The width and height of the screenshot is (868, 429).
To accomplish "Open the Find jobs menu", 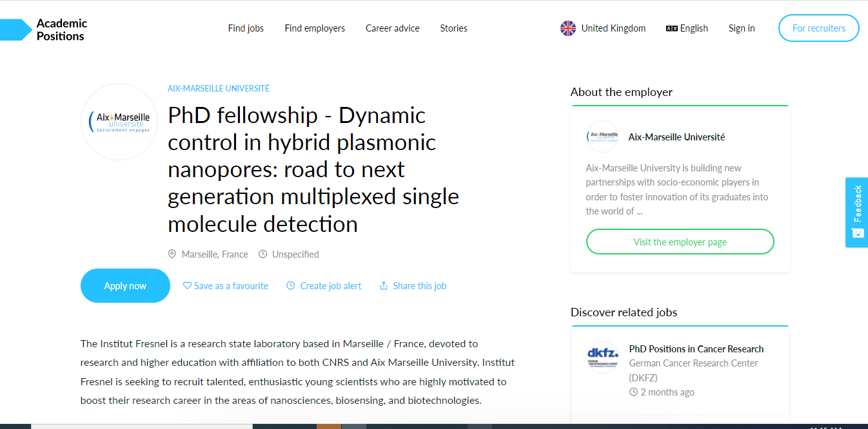I will point(246,28).
